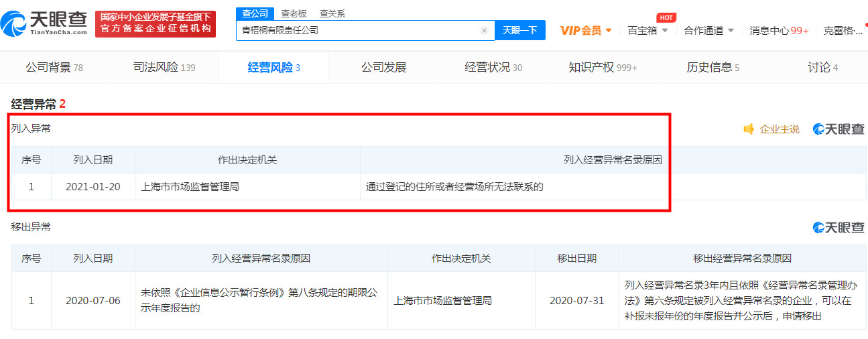Open the 经营状况 tab
868x339 pixels.
493,67
